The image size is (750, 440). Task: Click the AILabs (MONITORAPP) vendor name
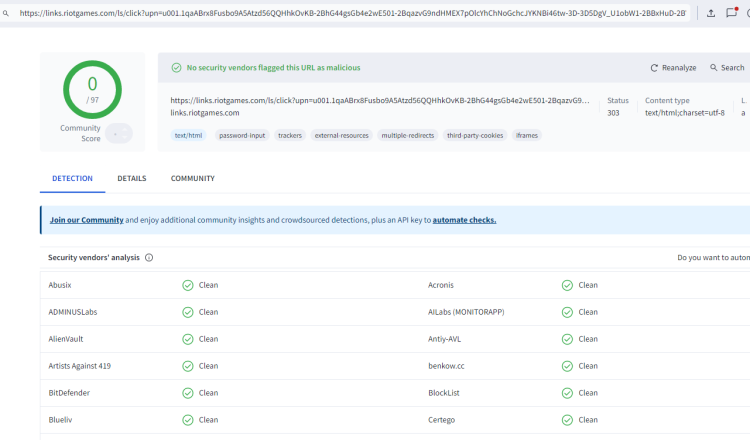coord(466,312)
